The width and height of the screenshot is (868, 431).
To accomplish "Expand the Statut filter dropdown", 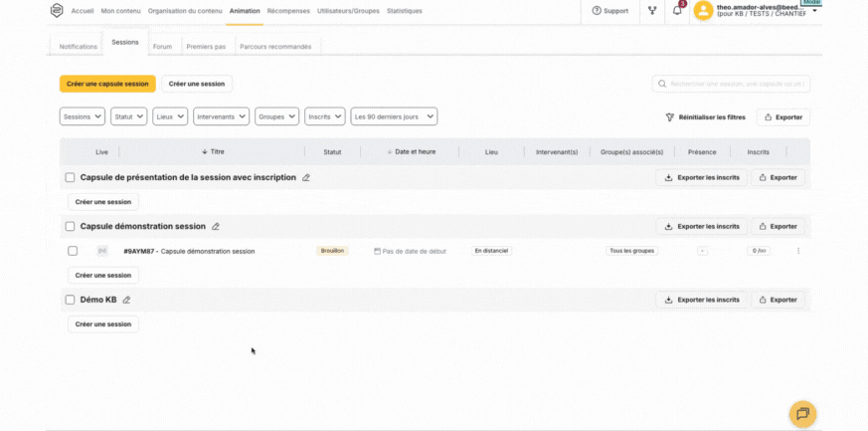I will 129,116.
